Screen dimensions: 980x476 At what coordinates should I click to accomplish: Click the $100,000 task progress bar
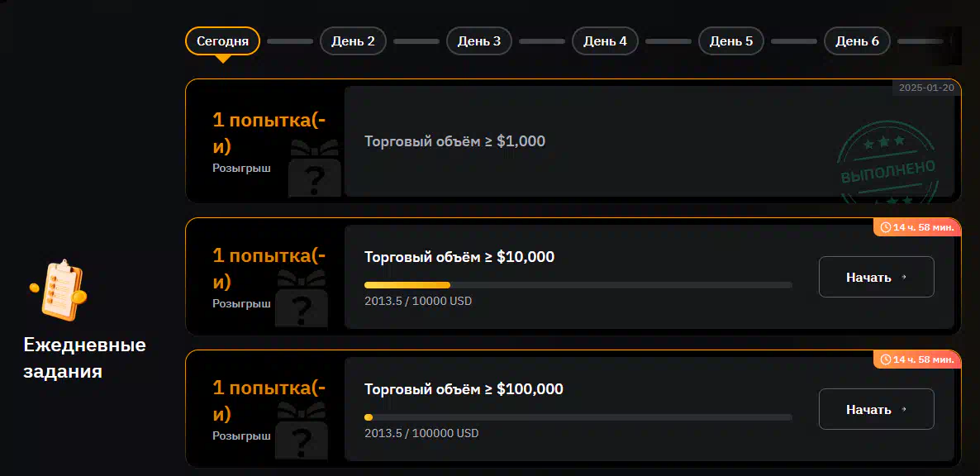[578, 417]
